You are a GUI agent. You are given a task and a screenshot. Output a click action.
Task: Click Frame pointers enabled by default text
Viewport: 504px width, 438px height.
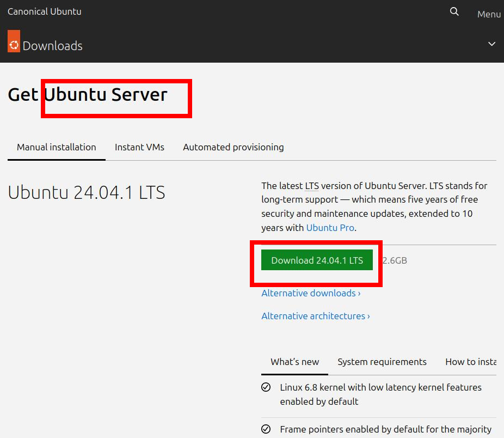point(385,429)
